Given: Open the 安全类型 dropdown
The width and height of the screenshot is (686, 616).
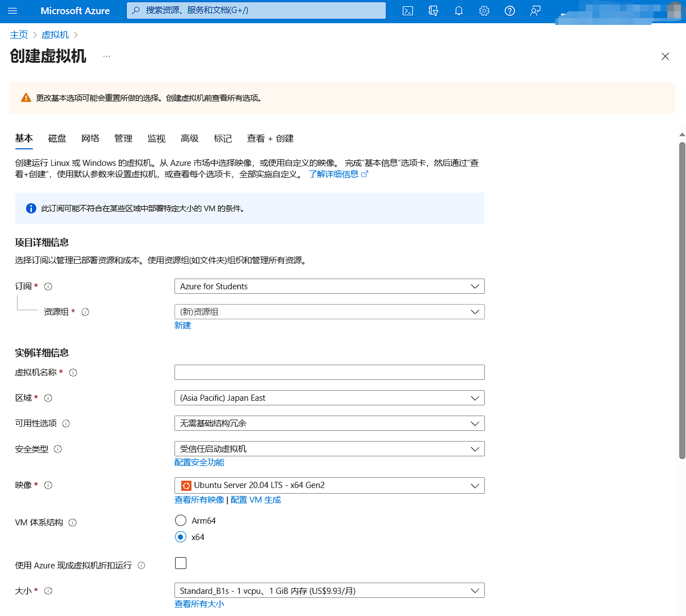Looking at the screenshot, I should pos(330,449).
